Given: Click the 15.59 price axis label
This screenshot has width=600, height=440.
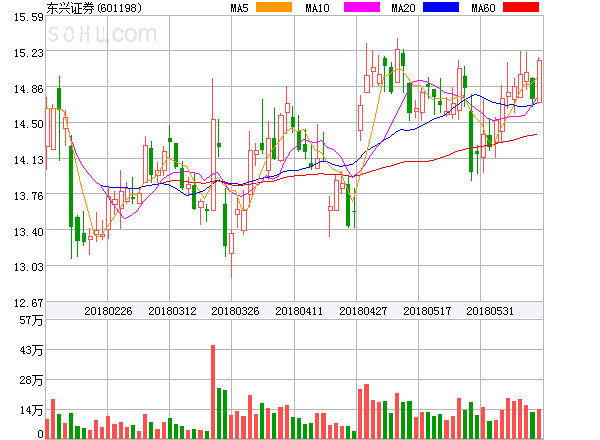Looking at the screenshot, I should point(29,17).
